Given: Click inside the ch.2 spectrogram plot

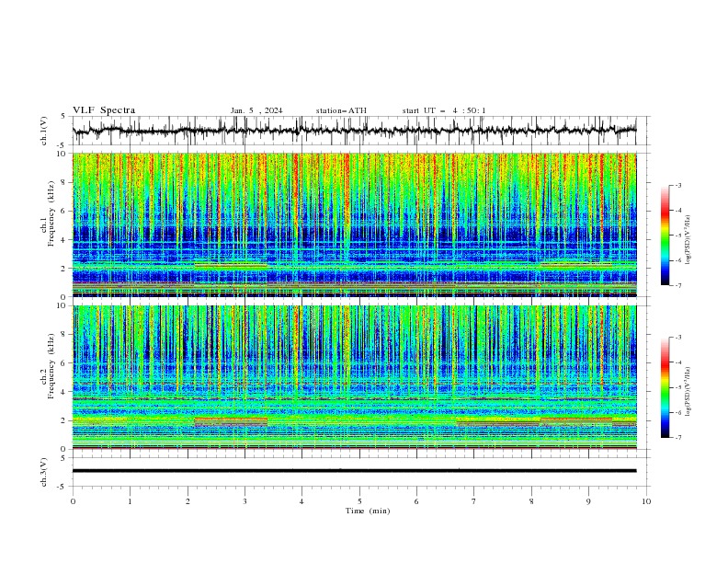Looking at the screenshot, I should [x=354, y=377].
